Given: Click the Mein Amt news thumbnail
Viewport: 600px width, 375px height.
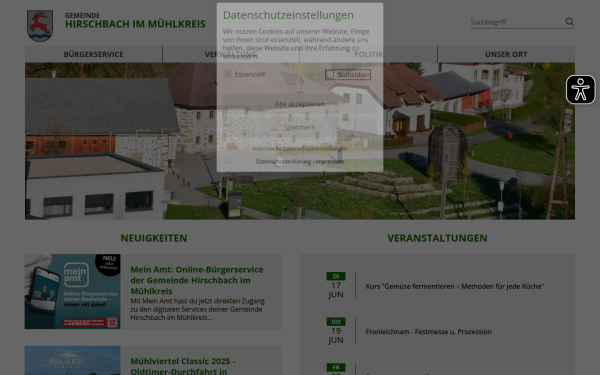Looking at the screenshot, I should tap(72, 291).
